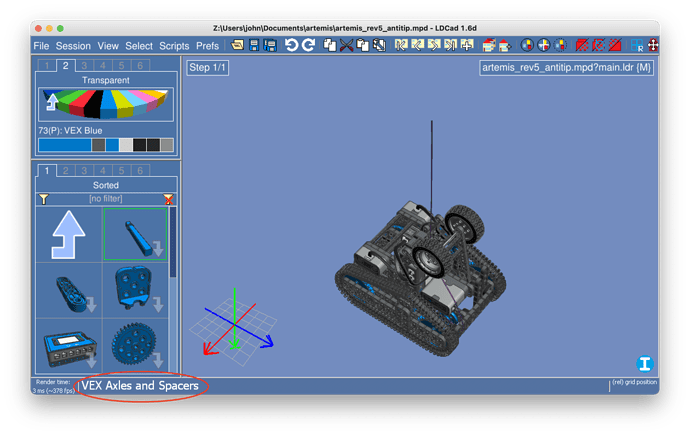This screenshot has width=690, height=435.
Task: Open the Scripts menu
Action: tap(174, 46)
